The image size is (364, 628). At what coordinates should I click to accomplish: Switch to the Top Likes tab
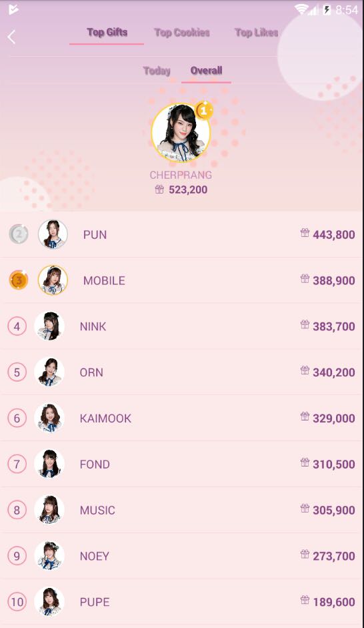click(x=257, y=33)
